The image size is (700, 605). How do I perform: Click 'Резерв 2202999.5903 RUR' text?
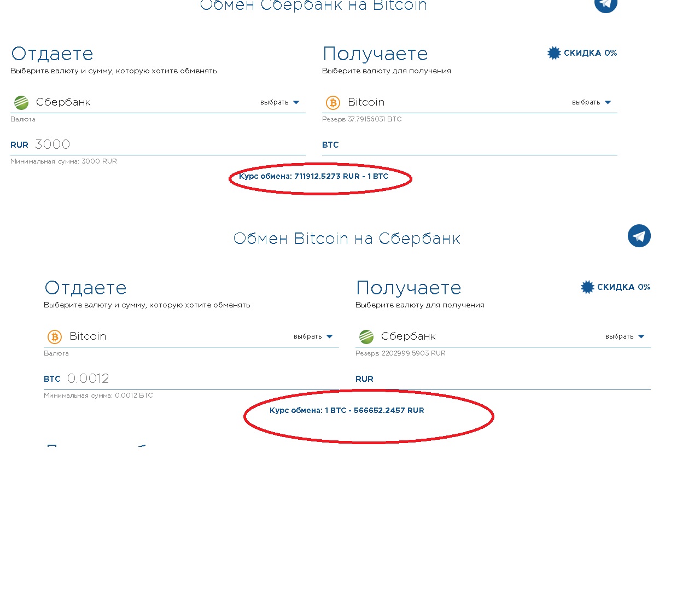coord(400,353)
